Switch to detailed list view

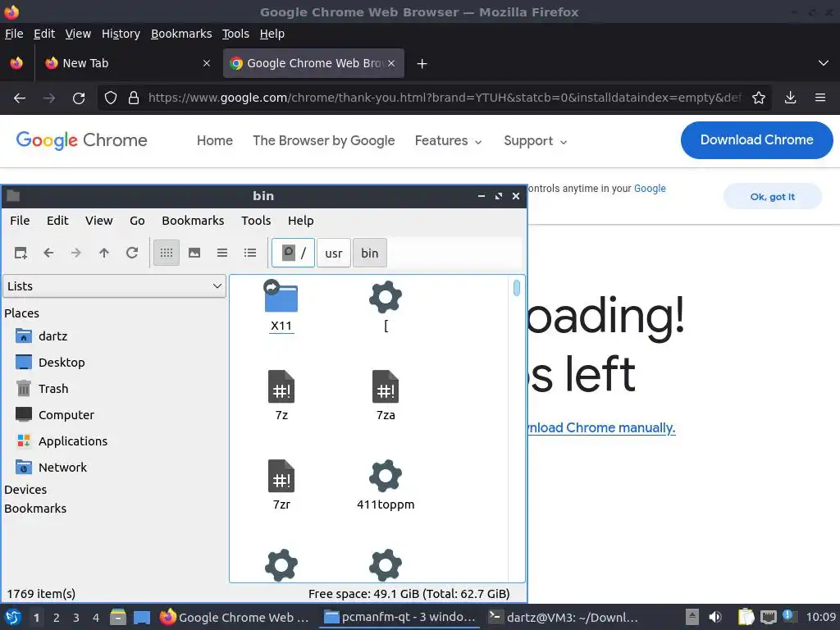(250, 253)
